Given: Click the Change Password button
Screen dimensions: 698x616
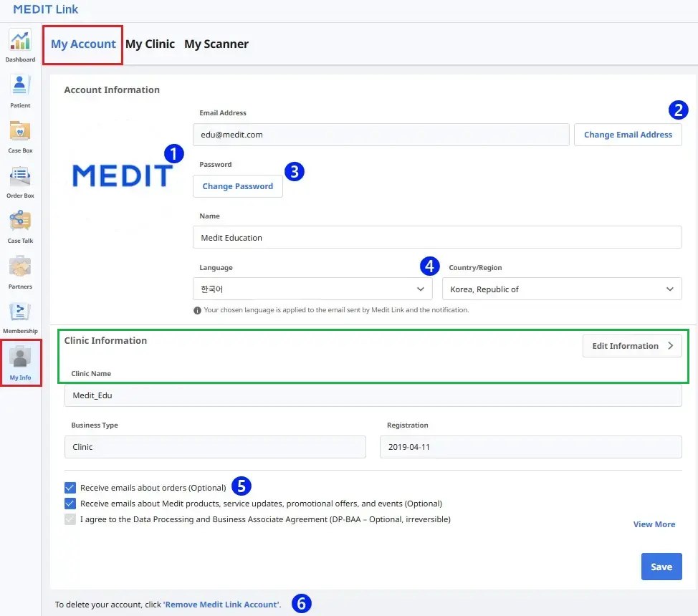Looking at the screenshot, I should pyautogui.click(x=238, y=186).
